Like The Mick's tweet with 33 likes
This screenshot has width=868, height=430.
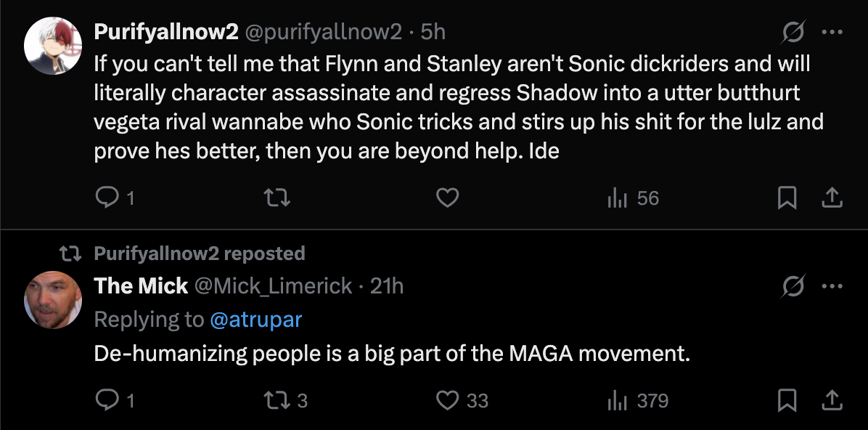pyautogui.click(x=449, y=400)
